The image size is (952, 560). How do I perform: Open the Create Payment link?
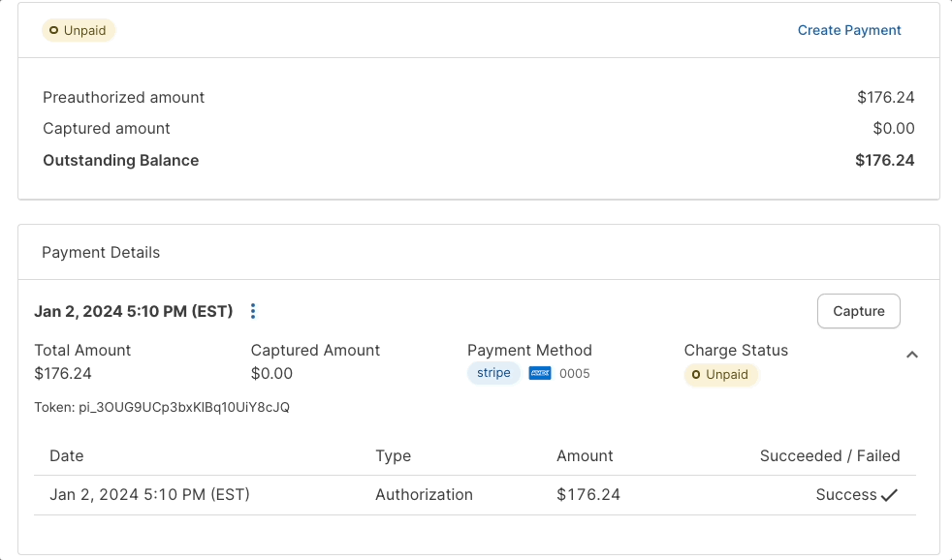(849, 30)
